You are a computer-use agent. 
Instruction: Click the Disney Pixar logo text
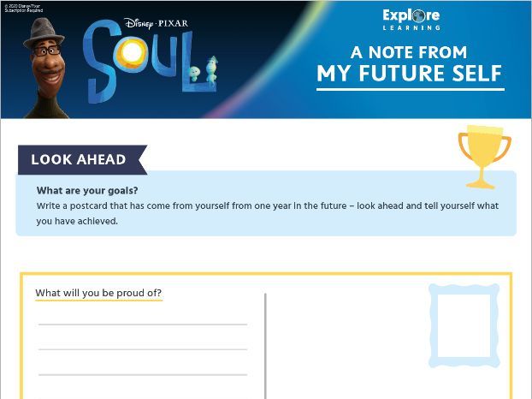coord(156,23)
